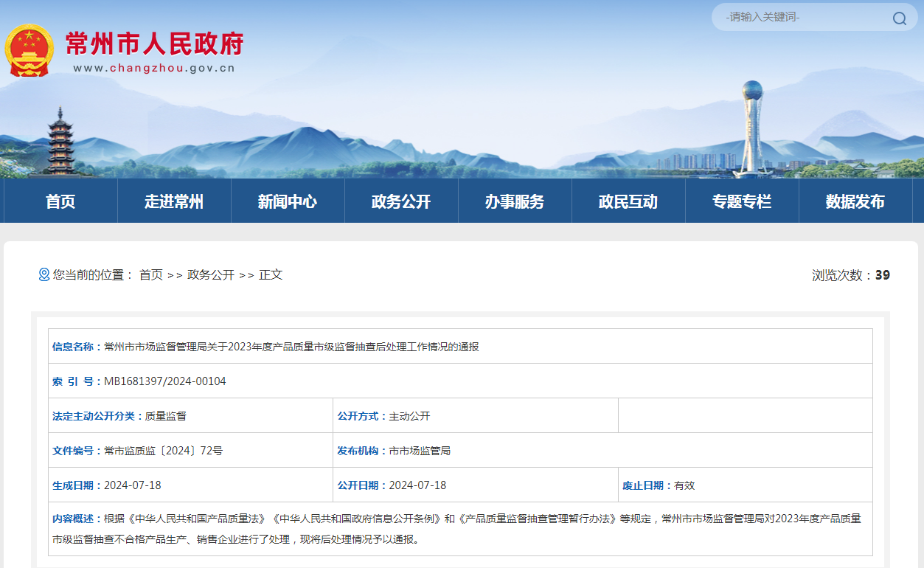Click the 主动公开 disclosure method value
The width and height of the screenshot is (924, 568).
(409, 416)
